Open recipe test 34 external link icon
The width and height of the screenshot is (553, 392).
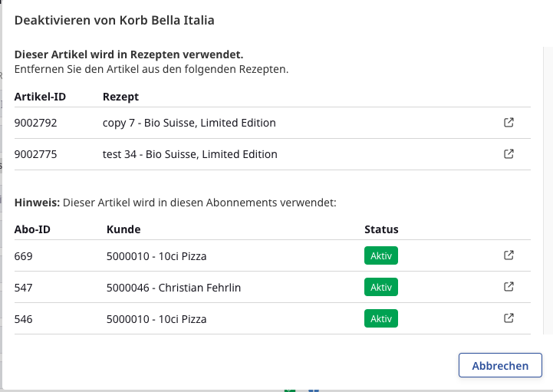(x=508, y=154)
